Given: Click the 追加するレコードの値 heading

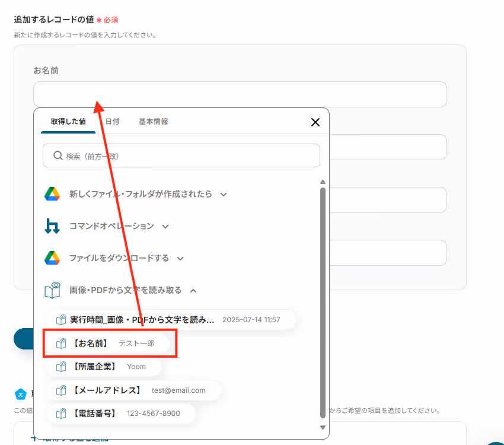Looking at the screenshot, I should 54,20.
